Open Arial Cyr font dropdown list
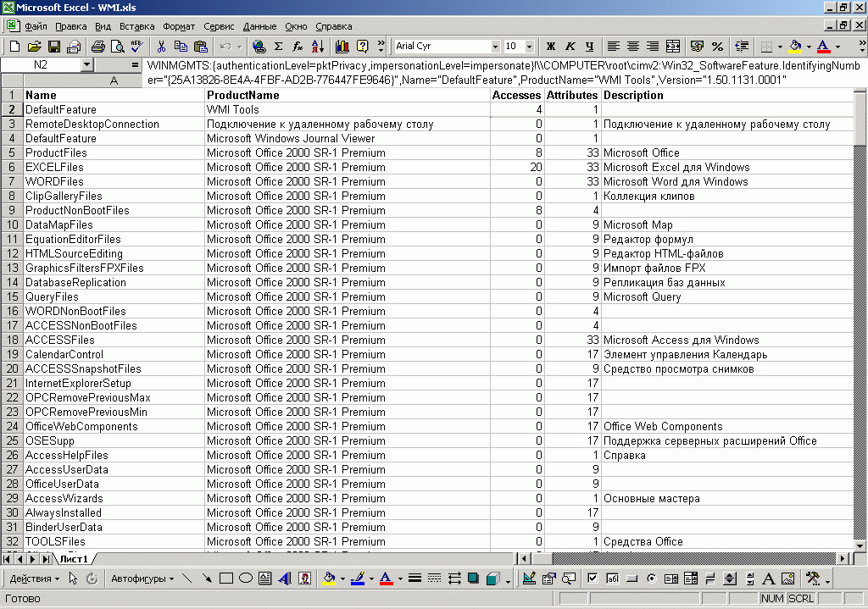 (x=495, y=47)
